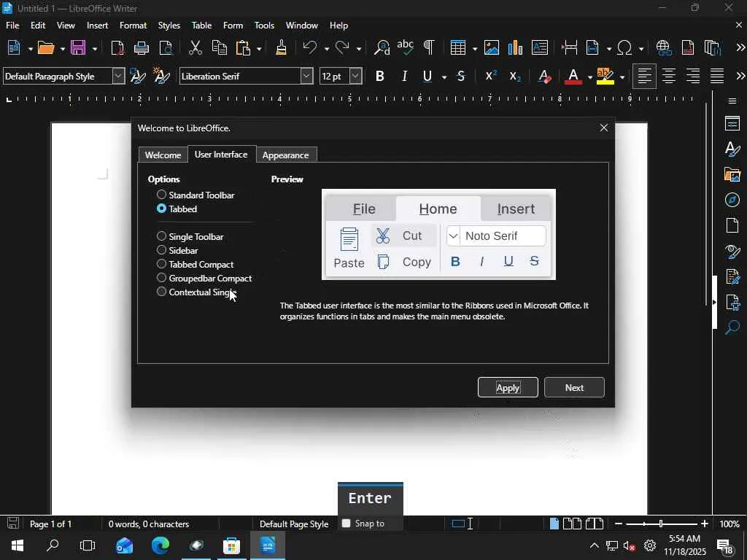This screenshot has height=560, width=747.
Task: Apply Strikethrough formatting
Action: point(461,76)
